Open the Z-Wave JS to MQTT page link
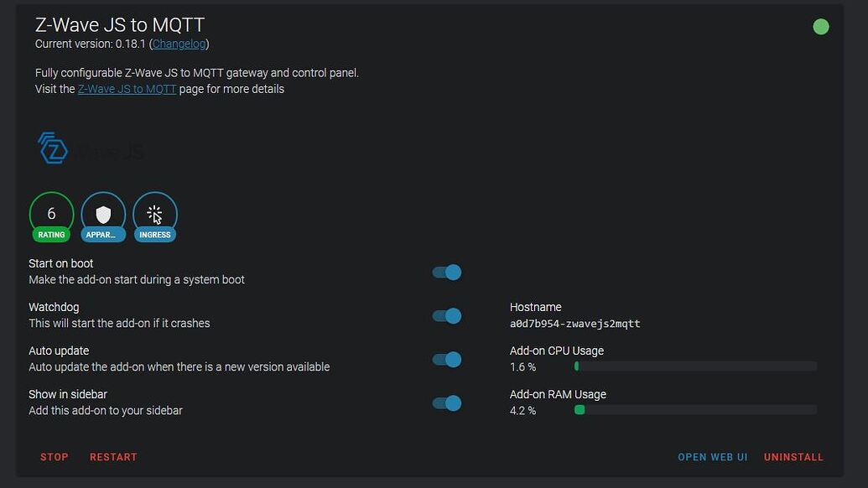 click(x=127, y=89)
